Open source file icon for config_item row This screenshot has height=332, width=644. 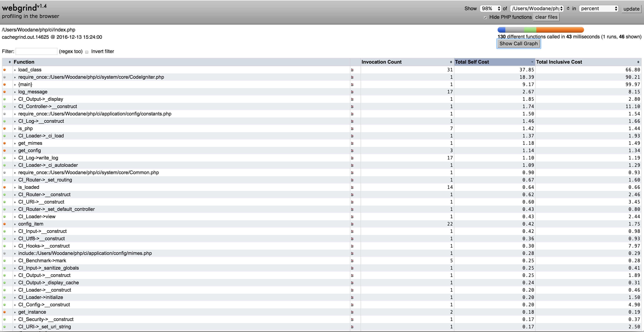tap(352, 224)
